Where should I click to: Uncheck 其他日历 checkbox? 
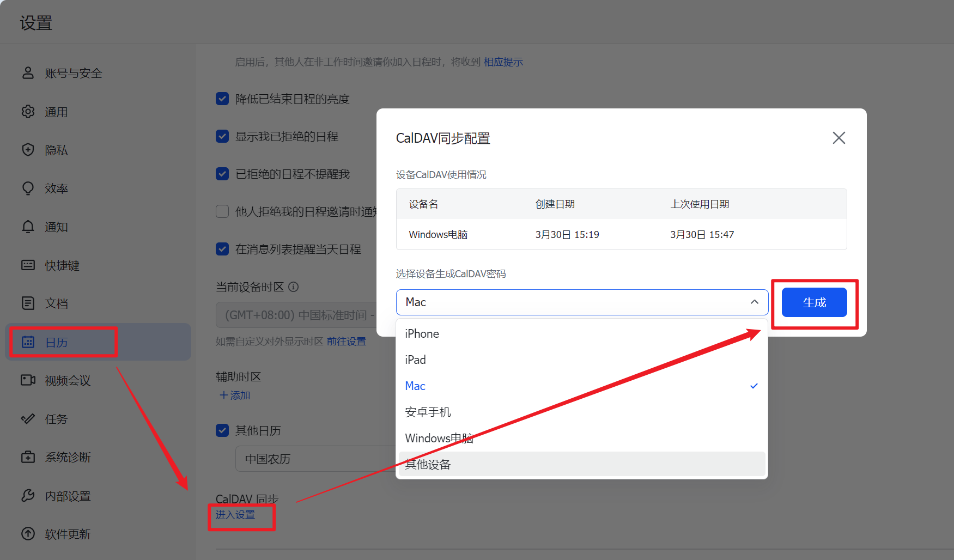(x=222, y=430)
